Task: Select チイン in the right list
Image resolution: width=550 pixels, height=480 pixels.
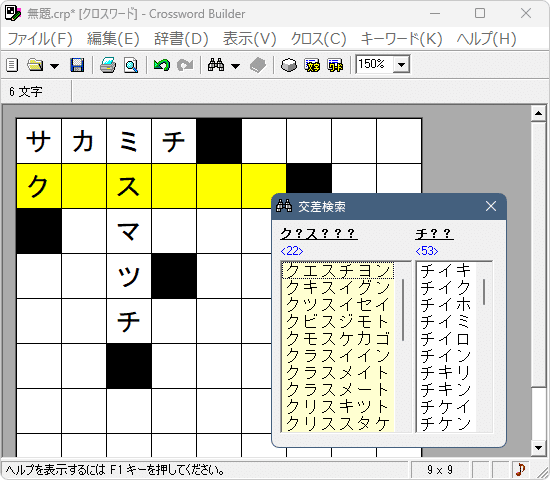Action: [446, 355]
